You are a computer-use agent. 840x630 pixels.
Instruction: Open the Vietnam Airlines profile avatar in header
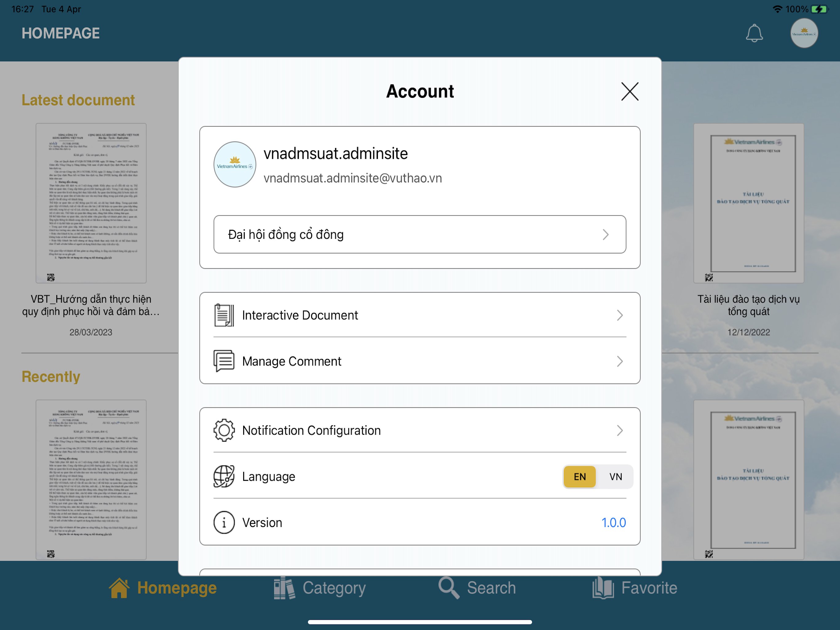point(804,34)
